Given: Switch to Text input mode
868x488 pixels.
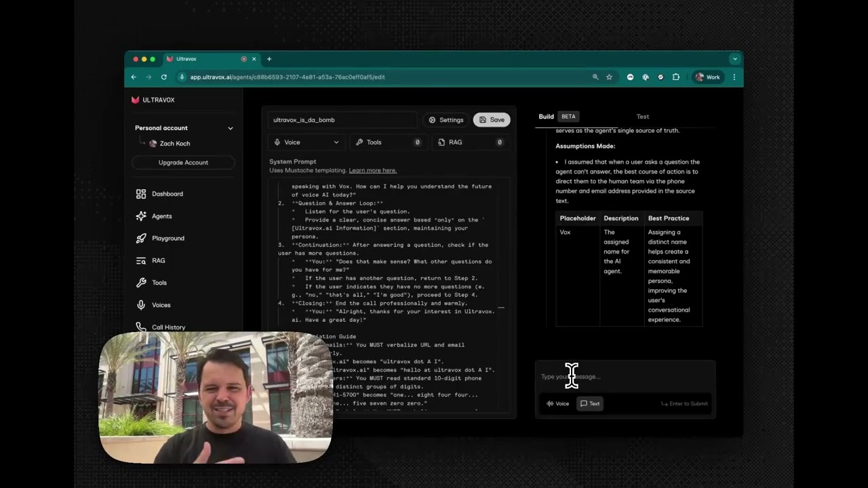Looking at the screenshot, I should (590, 404).
